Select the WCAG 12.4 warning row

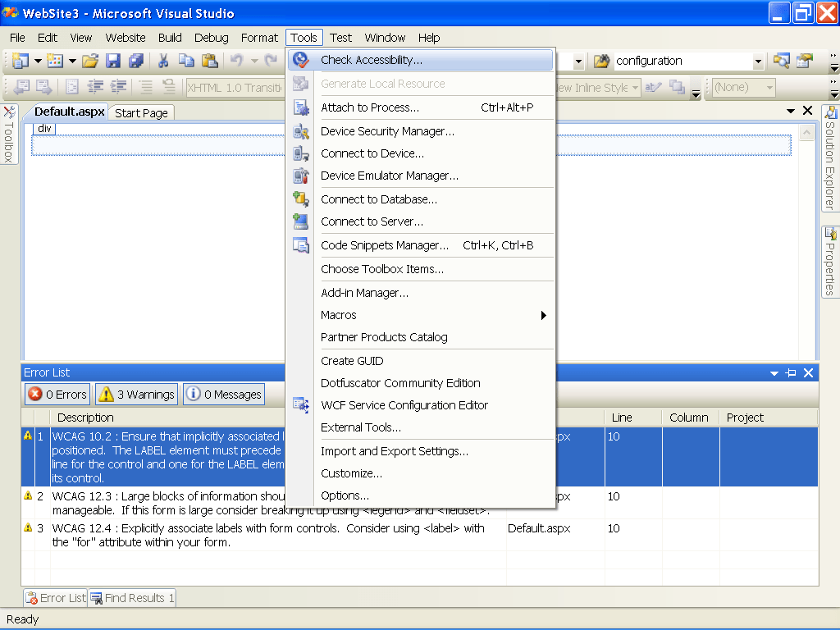click(246, 535)
